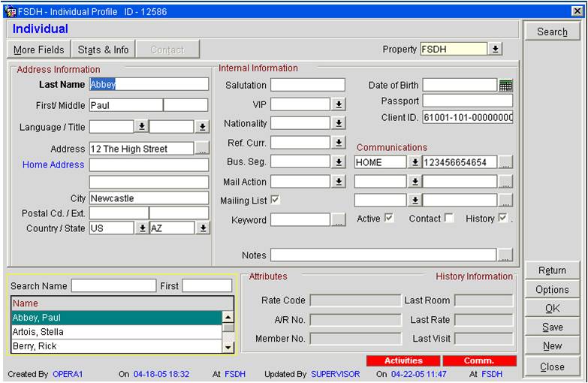Image resolution: width=588 pixels, height=383 pixels.
Task: Select Abbey, Paul in name list
Action: point(116,318)
